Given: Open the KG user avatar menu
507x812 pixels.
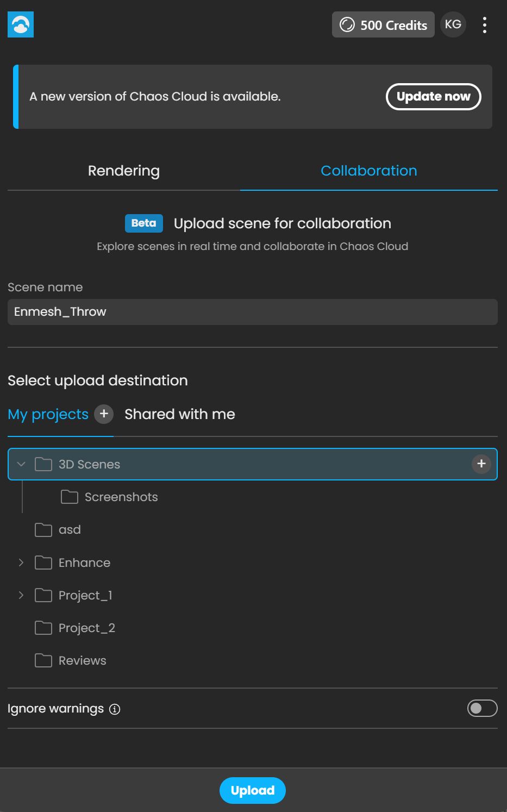Looking at the screenshot, I should tap(453, 24).
